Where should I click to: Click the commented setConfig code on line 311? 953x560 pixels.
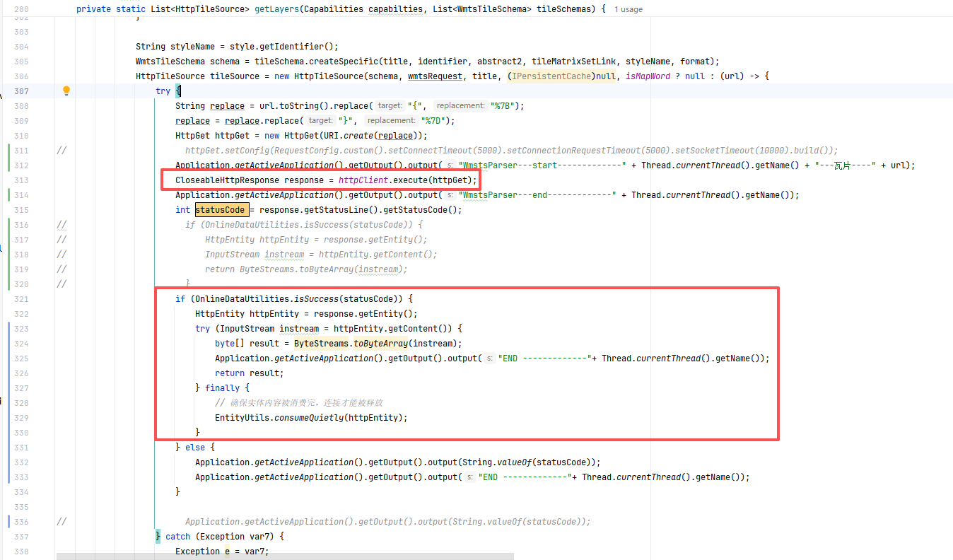(x=511, y=151)
